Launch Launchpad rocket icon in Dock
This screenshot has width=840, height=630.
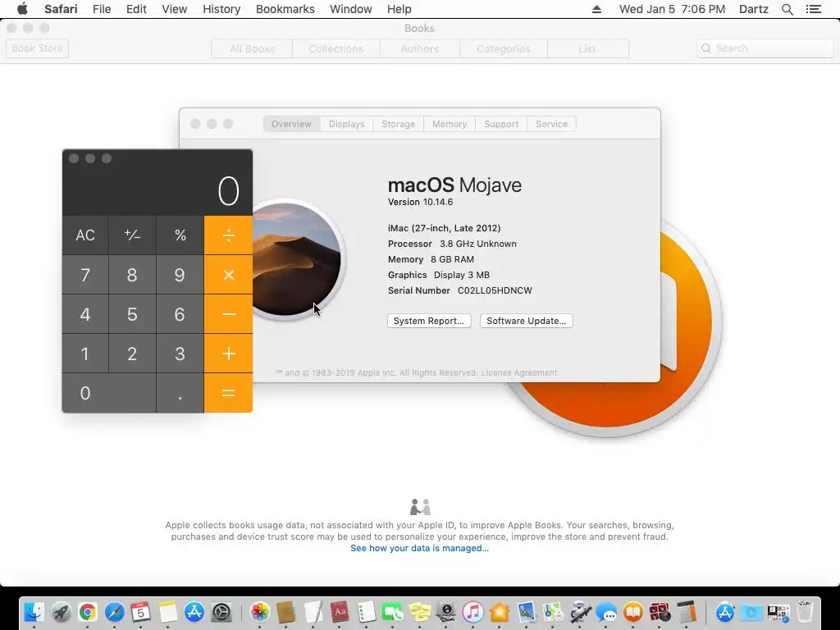point(61,612)
